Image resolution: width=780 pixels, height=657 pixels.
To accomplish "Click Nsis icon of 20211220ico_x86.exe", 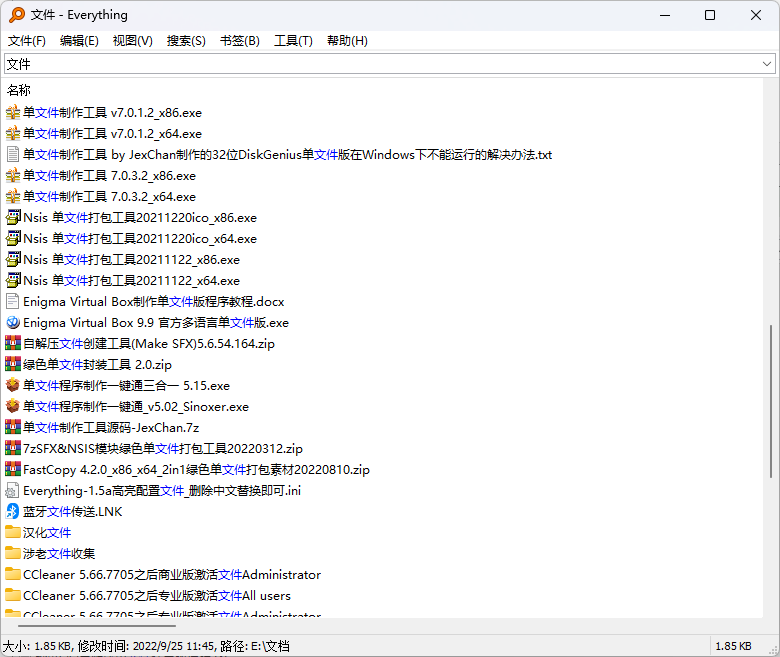I will pyautogui.click(x=12, y=218).
